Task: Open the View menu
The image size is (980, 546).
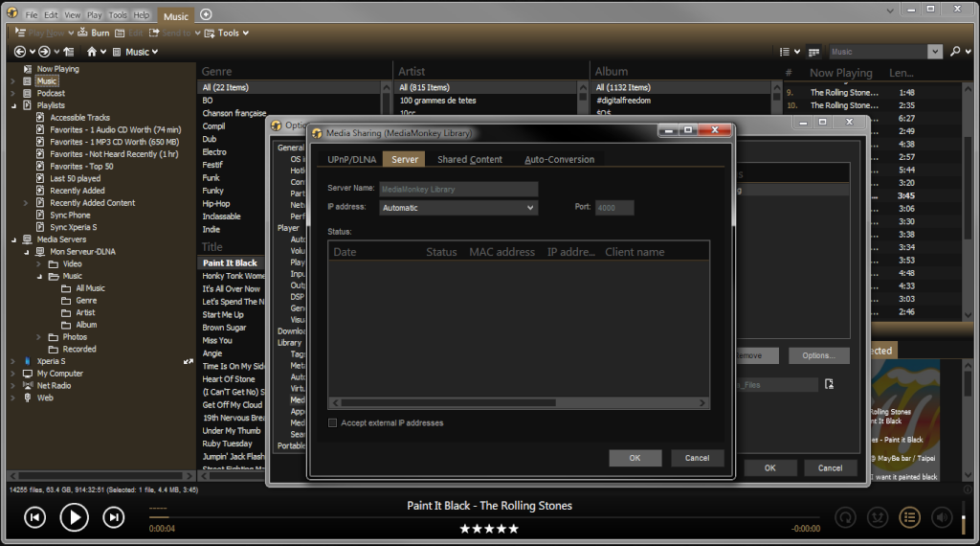Action: pyautogui.click(x=73, y=14)
